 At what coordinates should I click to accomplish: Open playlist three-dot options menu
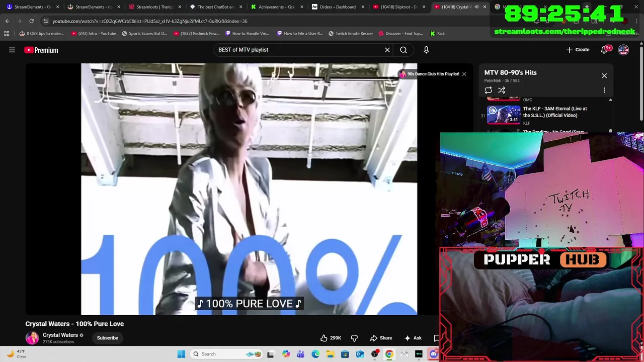604,90
